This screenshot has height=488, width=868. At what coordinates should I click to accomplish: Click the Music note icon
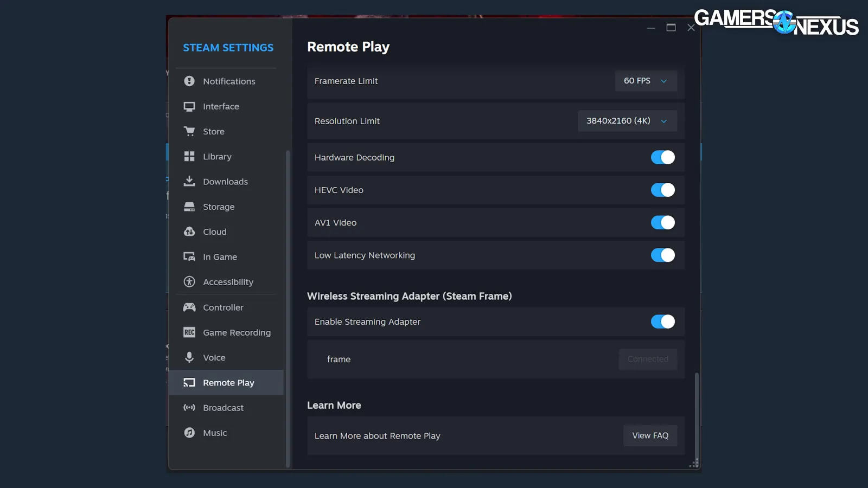tap(189, 433)
